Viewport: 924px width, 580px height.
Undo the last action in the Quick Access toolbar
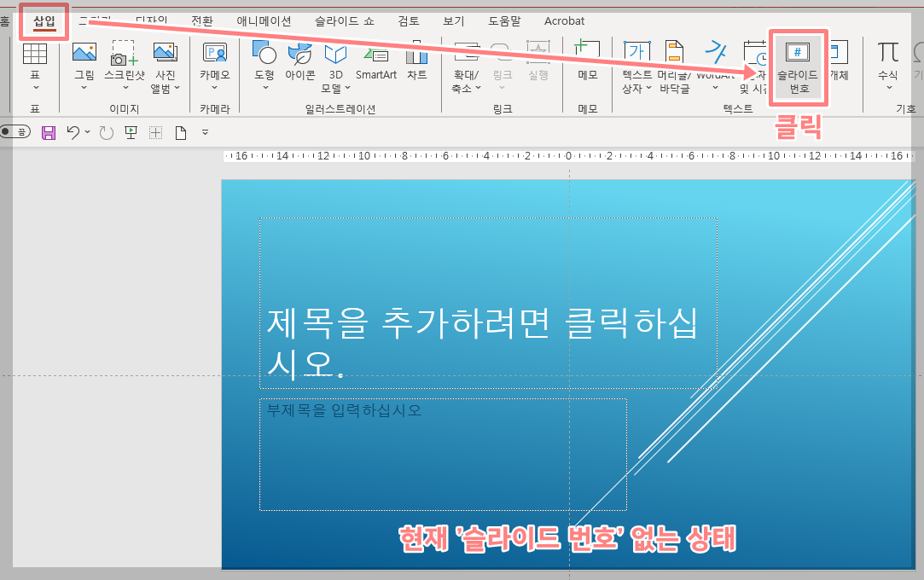73,131
